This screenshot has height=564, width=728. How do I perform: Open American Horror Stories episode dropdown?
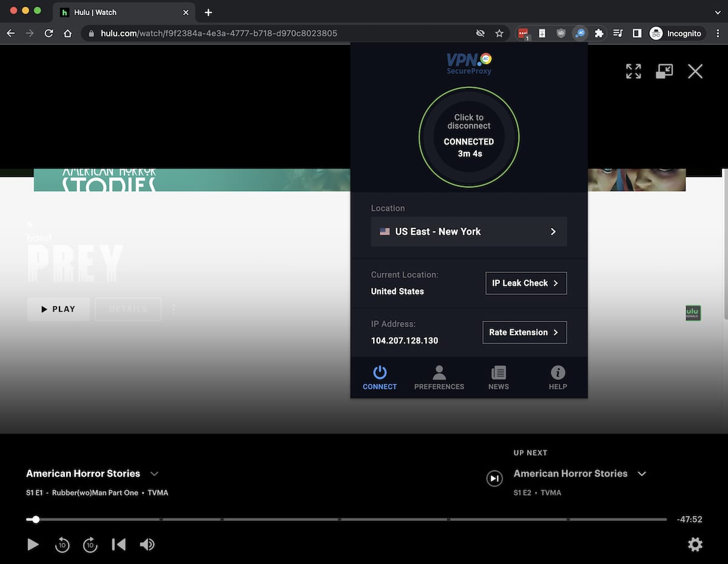(x=154, y=474)
